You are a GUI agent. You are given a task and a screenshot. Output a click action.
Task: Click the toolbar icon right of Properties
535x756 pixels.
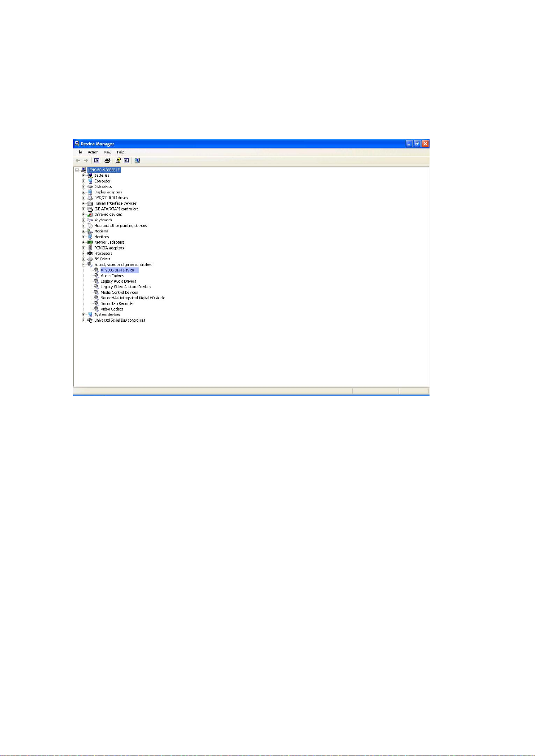127,161
